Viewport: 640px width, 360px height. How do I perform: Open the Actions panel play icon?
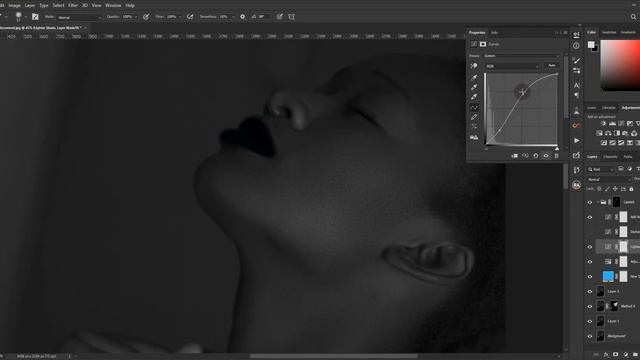pyautogui.click(x=576, y=140)
